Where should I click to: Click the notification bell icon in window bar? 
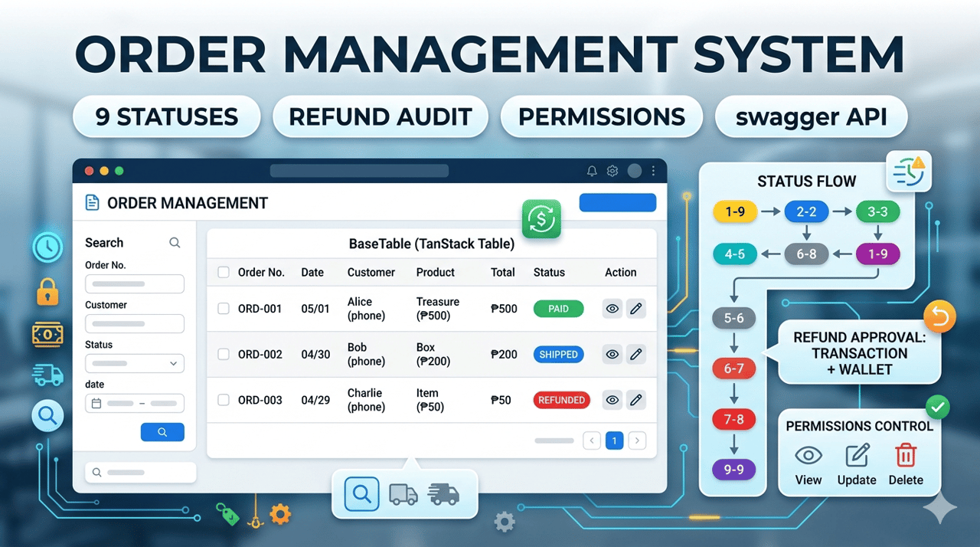point(592,171)
